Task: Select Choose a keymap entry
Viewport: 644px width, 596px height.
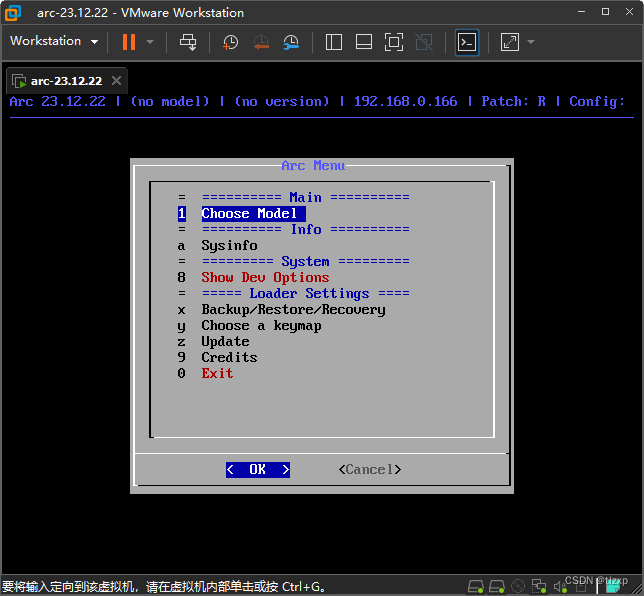Action: (261, 326)
